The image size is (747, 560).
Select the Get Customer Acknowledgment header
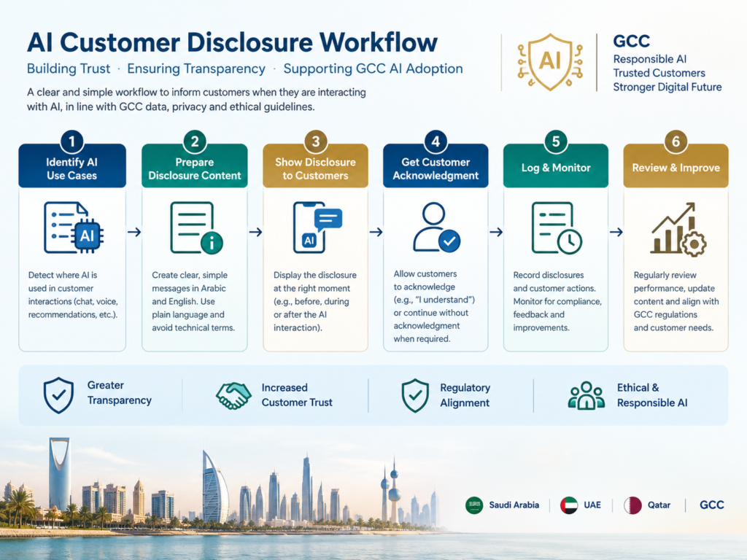436,166
